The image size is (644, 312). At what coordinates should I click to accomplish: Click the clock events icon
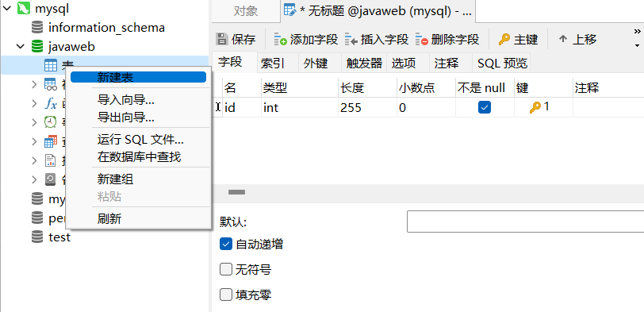51,122
